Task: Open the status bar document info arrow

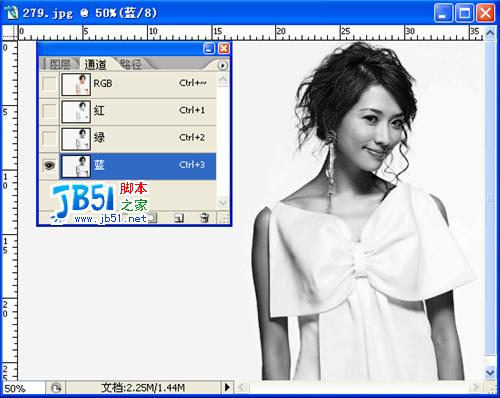Action: (x=227, y=388)
